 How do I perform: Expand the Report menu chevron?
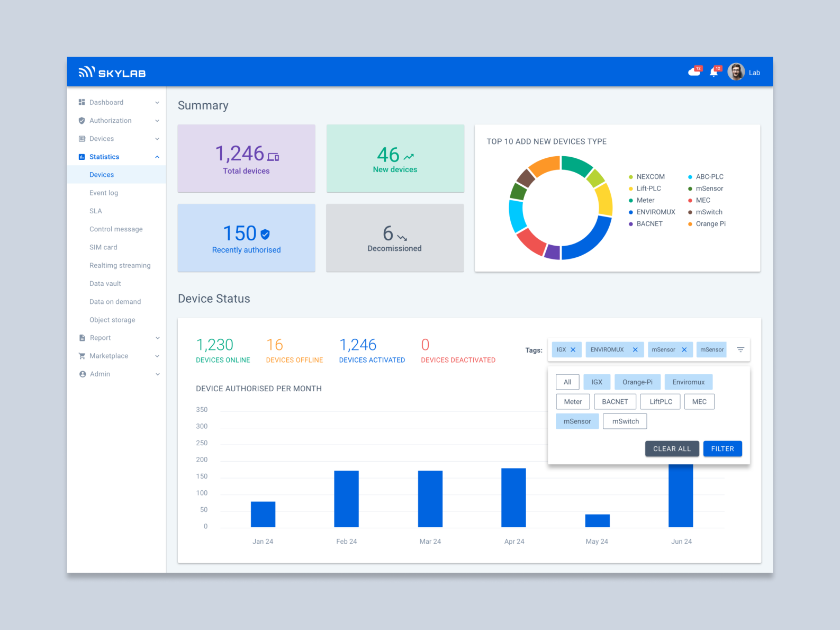pyautogui.click(x=157, y=338)
